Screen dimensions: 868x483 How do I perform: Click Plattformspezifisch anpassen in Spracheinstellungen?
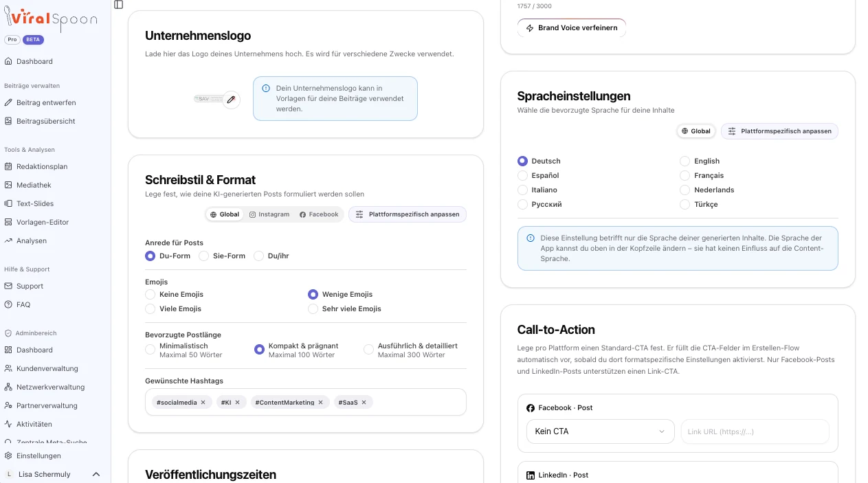(x=779, y=131)
